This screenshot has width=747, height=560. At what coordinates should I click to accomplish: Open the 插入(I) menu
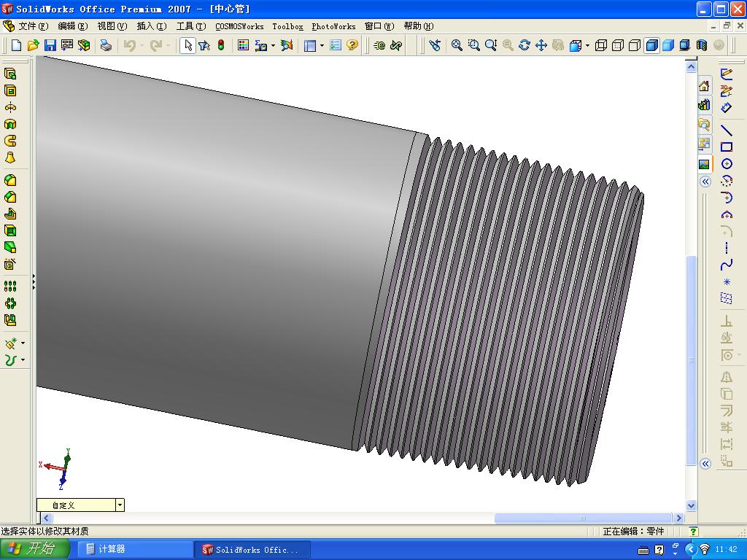[152, 26]
